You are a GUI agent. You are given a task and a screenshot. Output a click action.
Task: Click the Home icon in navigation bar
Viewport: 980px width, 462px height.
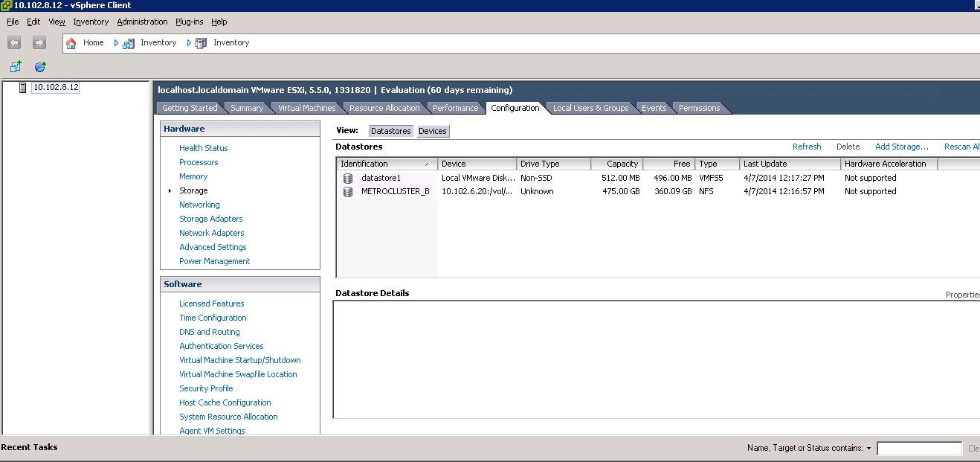(x=71, y=43)
